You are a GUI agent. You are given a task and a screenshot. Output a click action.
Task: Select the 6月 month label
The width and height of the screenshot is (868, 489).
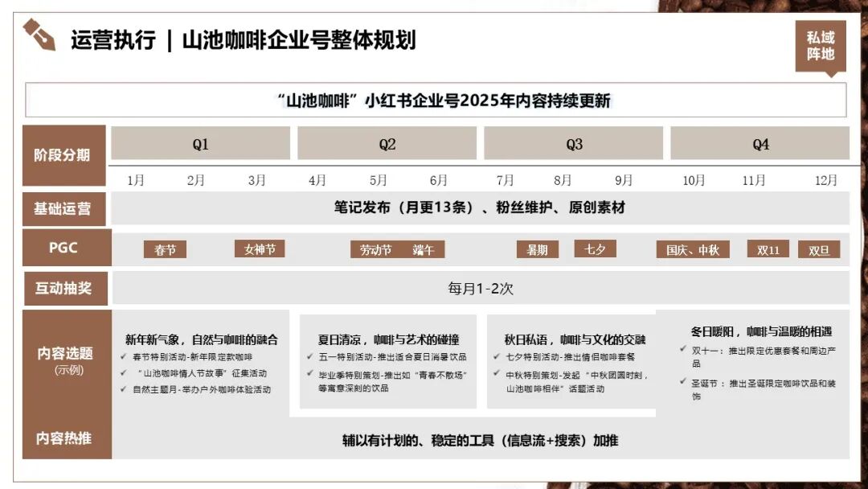point(439,180)
